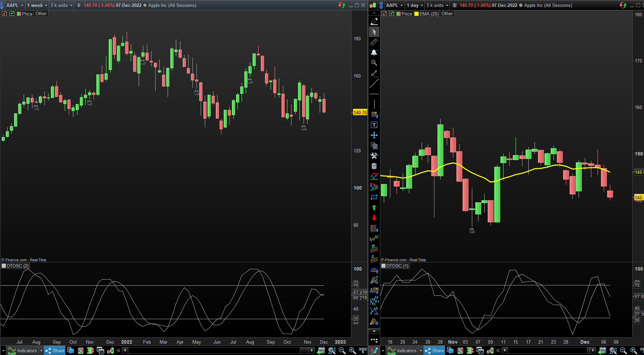644x355 pixels.
Task: Select the Gann fan tool
Action: point(374,280)
